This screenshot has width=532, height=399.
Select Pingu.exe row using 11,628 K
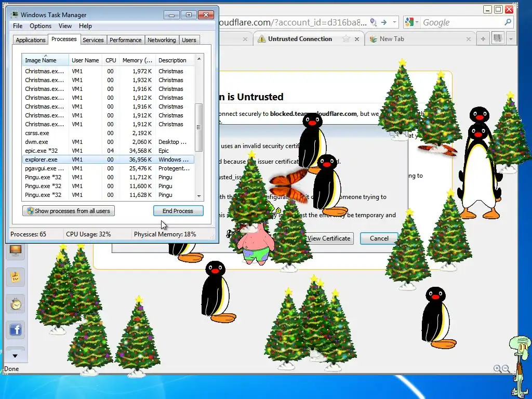coord(108,195)
